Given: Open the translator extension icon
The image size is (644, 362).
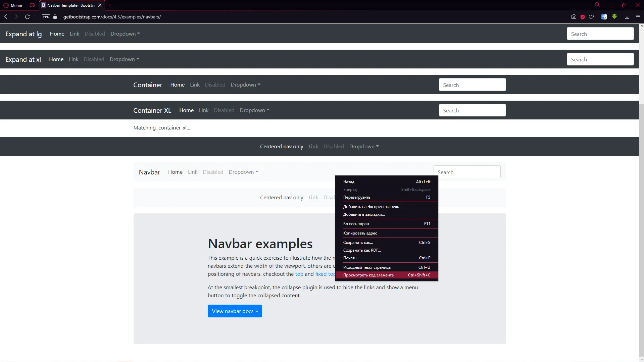Looking at the screenshot, I should pos(604,17).
